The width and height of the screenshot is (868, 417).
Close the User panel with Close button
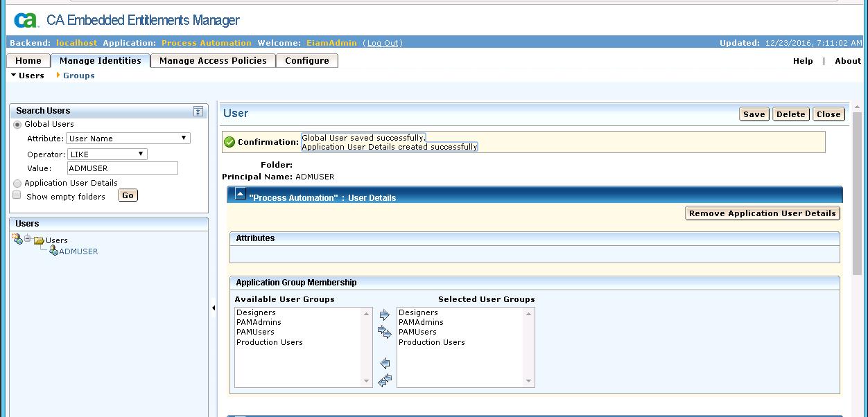(828, 114)
